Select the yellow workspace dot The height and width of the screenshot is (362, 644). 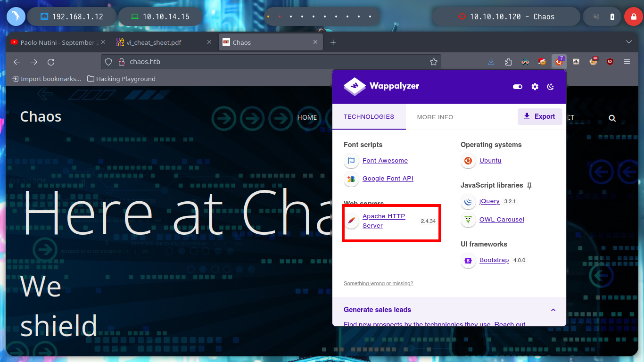268,16
